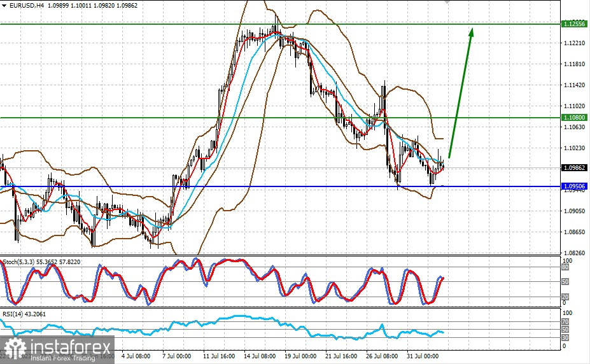This screenshot has width=590, height=364.
Task: Click the open price value 1.09899 in header
Action: pyautogui.click(x=57, y=6)
